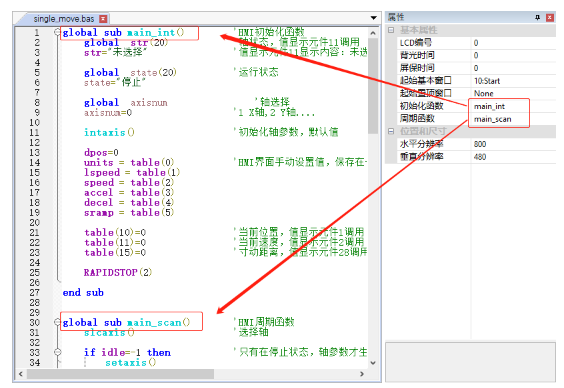
Task: Pin the 属性 panel
Action: [x=537, y=17]
